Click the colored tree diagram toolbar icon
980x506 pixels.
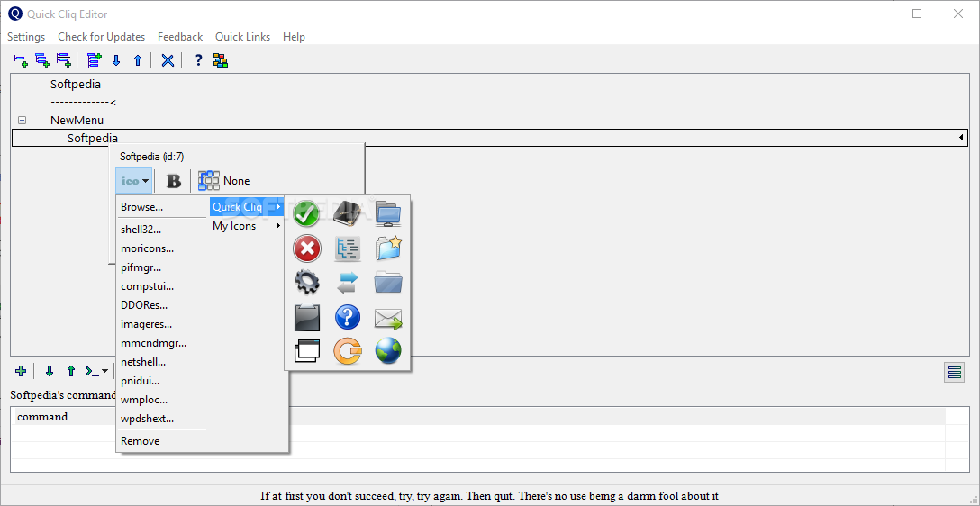[x=220, y=60]
